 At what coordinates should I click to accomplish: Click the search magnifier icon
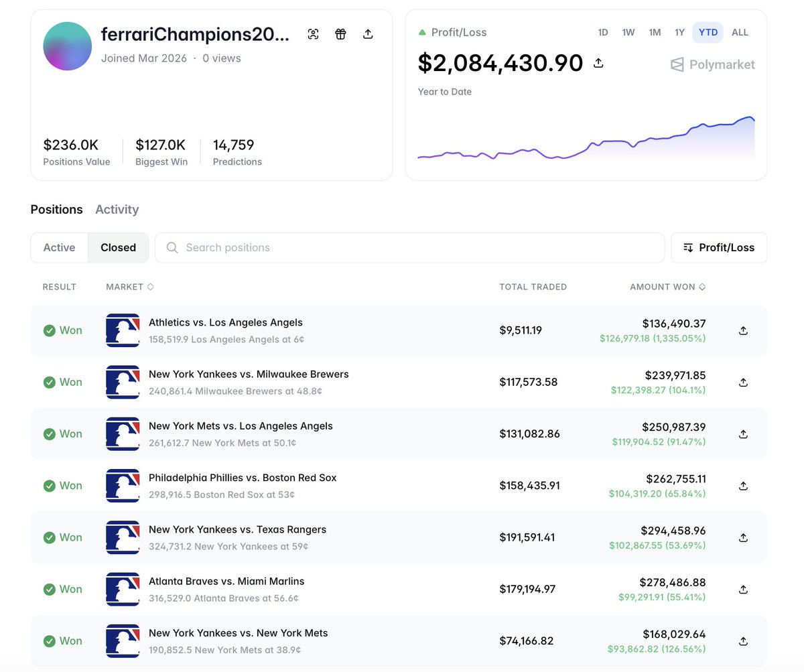pyautogui.click(x=172, y=248)
